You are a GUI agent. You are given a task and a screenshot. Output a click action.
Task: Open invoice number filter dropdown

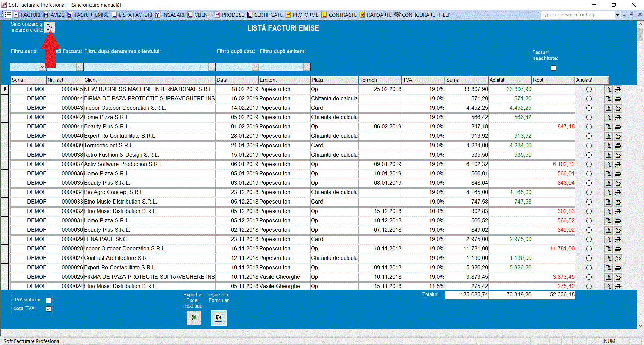(80, 67)
